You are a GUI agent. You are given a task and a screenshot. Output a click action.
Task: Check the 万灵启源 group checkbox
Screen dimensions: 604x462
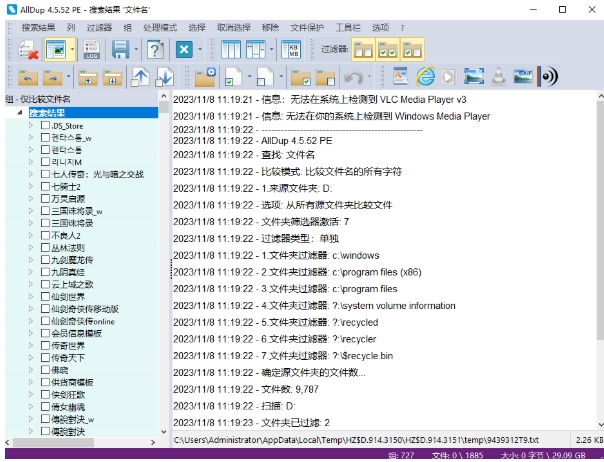[x=45, y=198]
